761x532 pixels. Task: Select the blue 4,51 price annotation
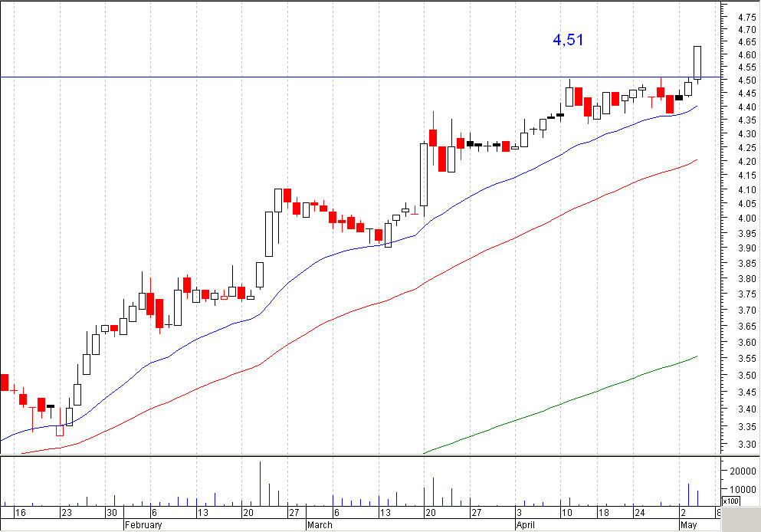[x=568, y=40]
